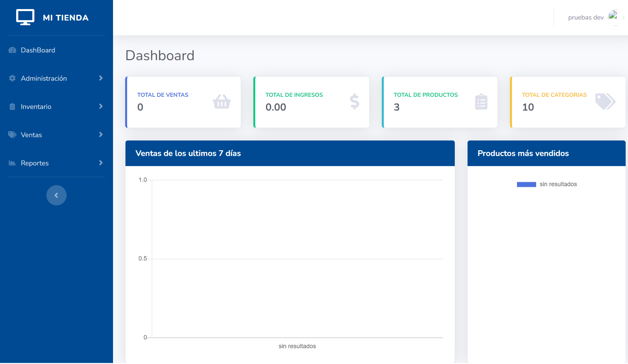Open the Reportes menu item
Viewport: 628px width, 364px height.
click(35, 163)
